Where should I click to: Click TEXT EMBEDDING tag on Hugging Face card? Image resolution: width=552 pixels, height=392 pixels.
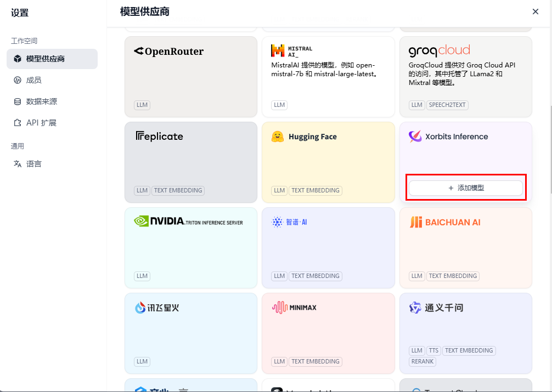(x=316, y=190)
